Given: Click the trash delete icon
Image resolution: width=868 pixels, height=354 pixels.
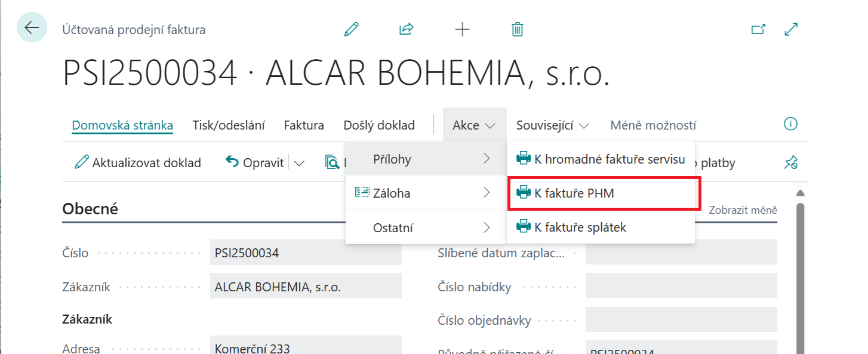Looking at the screenshot, I should [518, 29].
